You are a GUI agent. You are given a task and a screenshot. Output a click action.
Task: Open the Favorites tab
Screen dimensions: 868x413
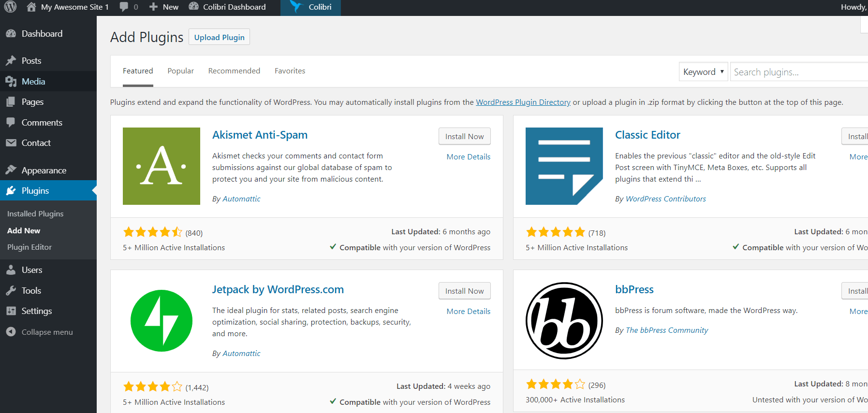(290, 71)
